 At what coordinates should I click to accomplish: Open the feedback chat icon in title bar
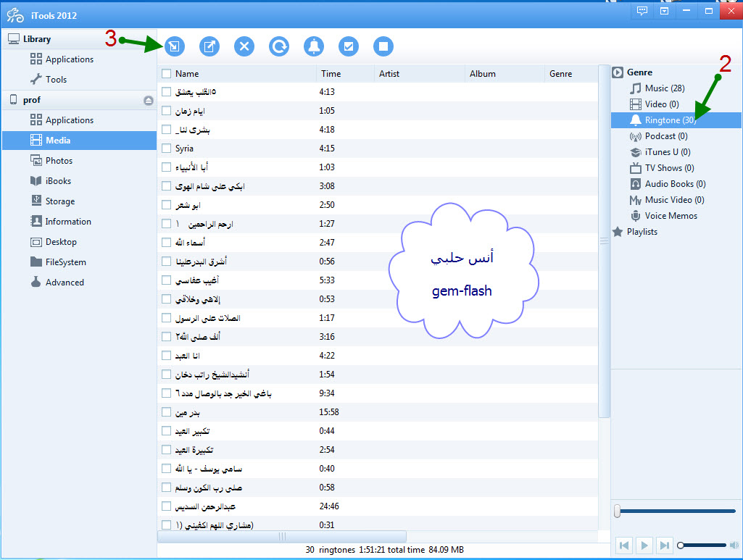coord(642,11)
